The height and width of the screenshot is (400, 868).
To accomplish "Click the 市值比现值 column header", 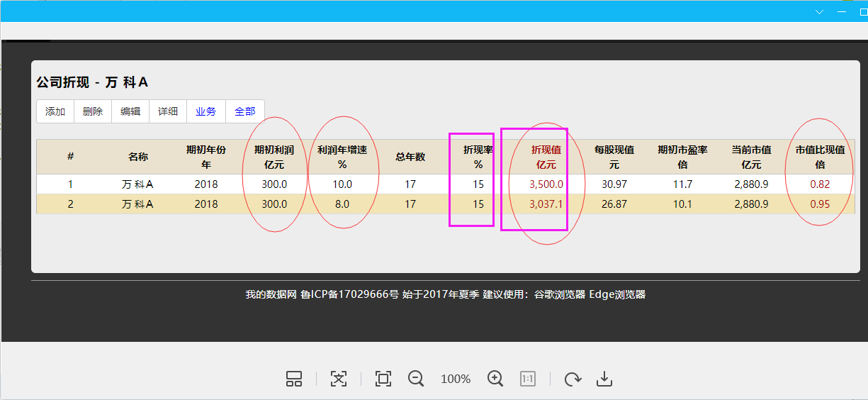I will (820, 157).
